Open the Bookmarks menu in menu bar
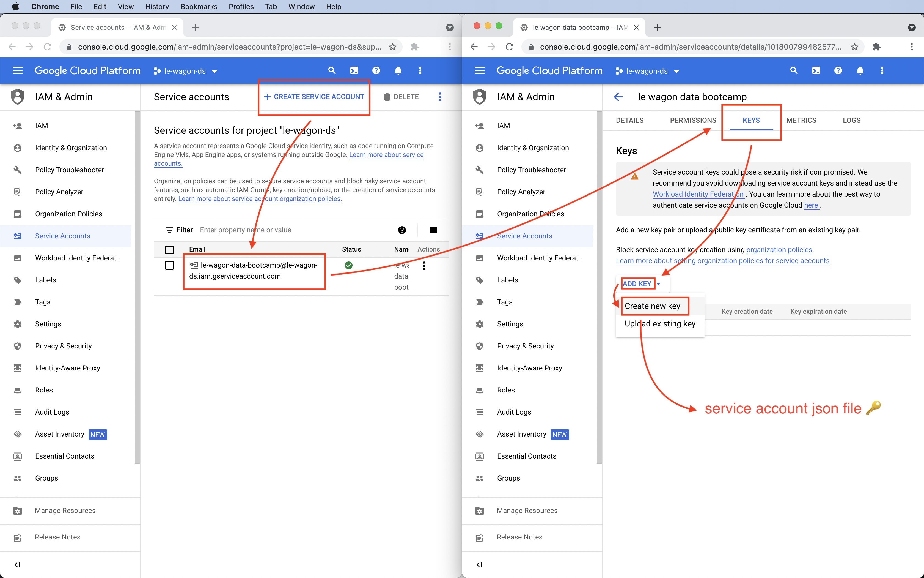This screenshot has width=924, height=578. 199,7
